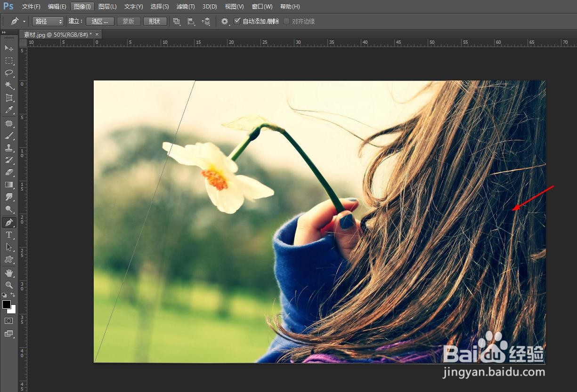Screen dimensions: 577x392
Task: Open the 路径 mode dropdown
Action: click(48, 21)
